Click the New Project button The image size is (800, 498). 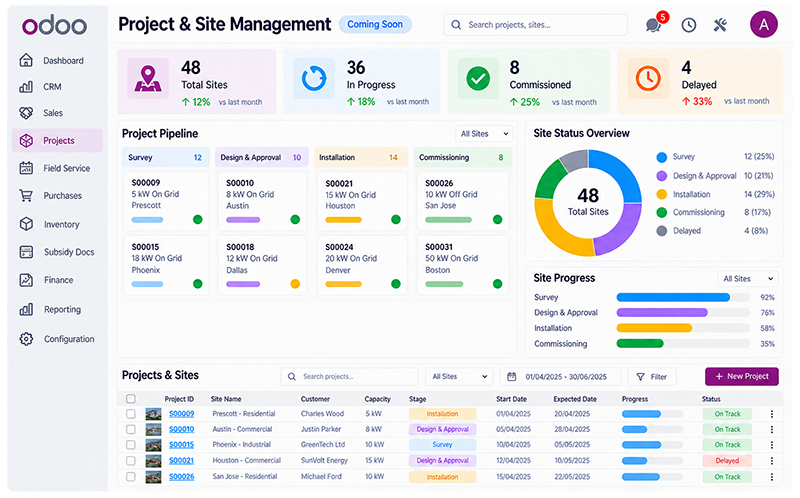(x=742, y=376)
